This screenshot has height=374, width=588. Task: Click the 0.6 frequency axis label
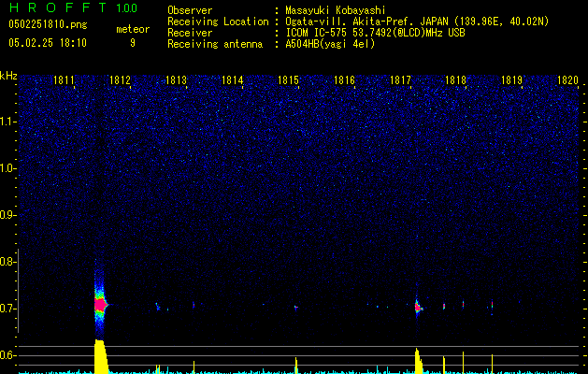(7, 355)
